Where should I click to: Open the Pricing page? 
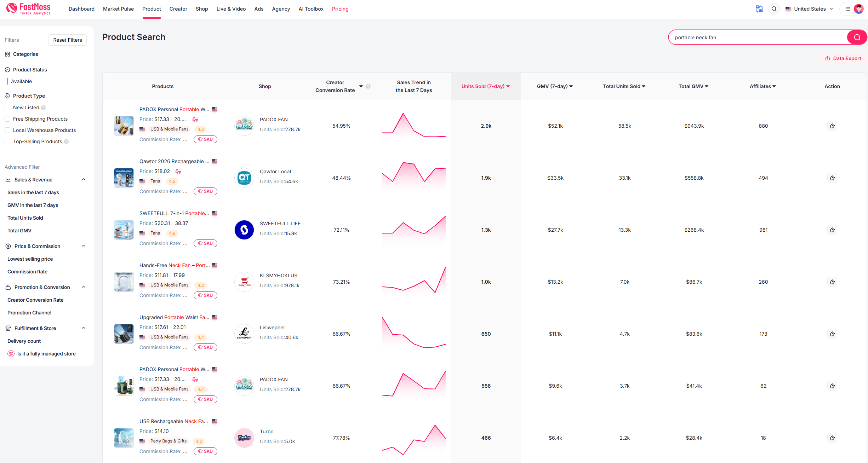(340, 9)
